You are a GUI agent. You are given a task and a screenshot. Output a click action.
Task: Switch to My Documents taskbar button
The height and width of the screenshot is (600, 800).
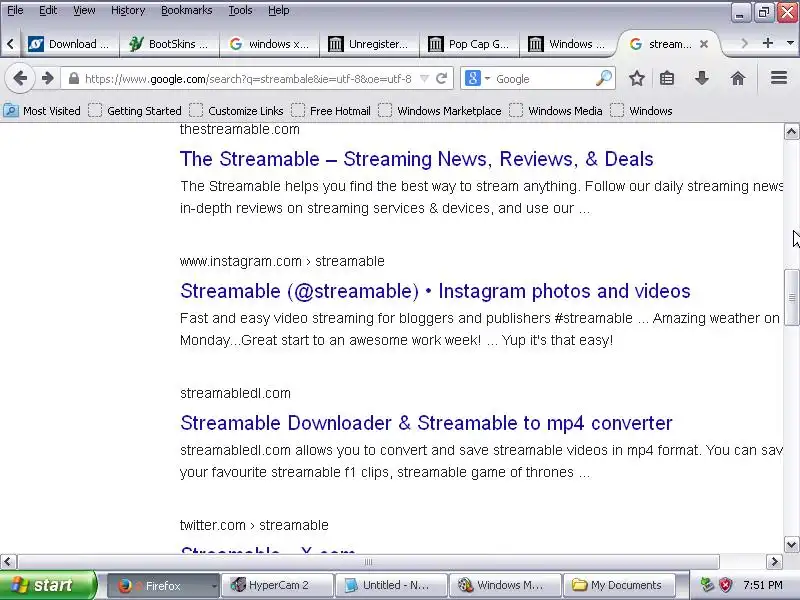coord(619,586)
